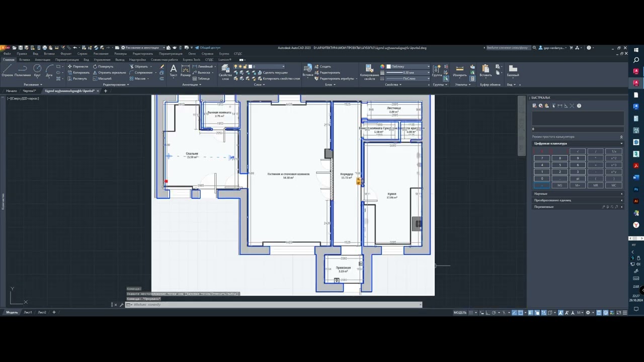This screenshot has height=362, width=644.
Task: Open the ПоБлоку color dropdown
Action: (408, 66)
